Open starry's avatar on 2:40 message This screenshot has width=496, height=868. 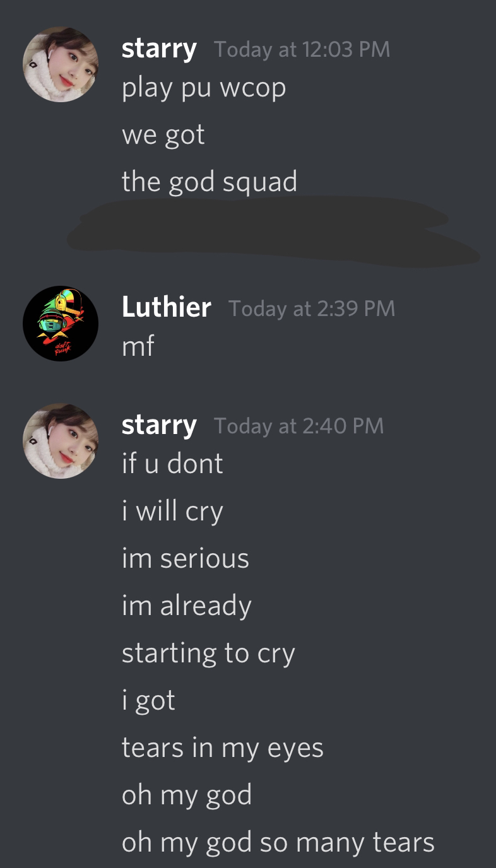pyautogui.click(x=61, y=441)
